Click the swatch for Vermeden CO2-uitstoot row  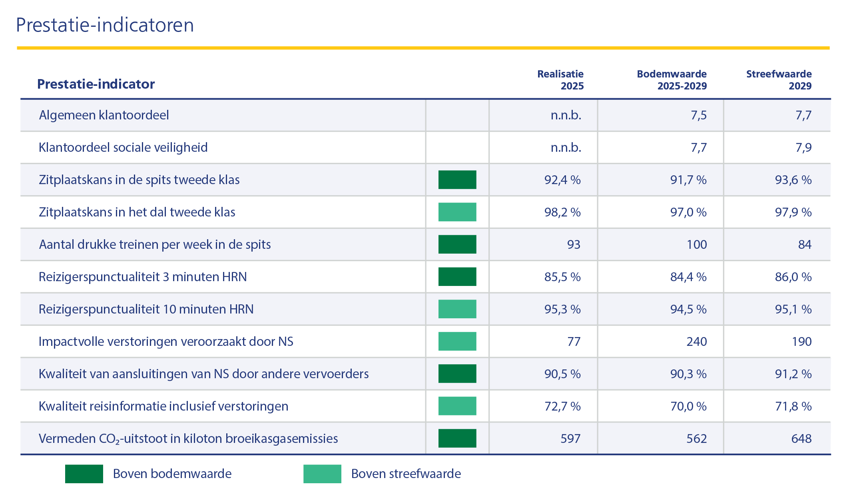point(457,439)
